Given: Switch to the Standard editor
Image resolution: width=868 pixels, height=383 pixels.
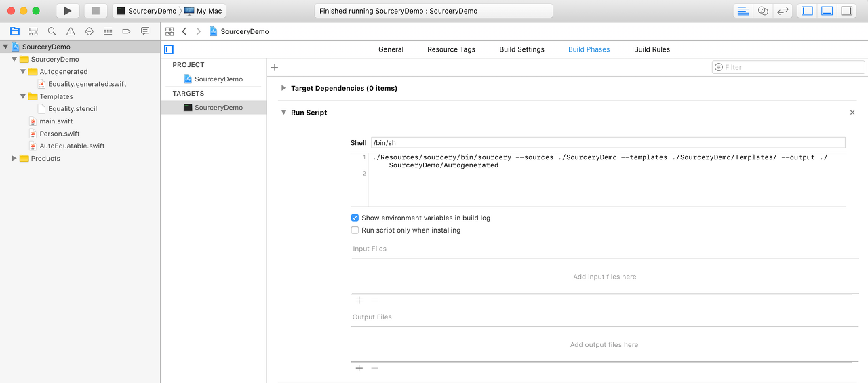Looking at the screenshot, I should (x=744, y=11).
